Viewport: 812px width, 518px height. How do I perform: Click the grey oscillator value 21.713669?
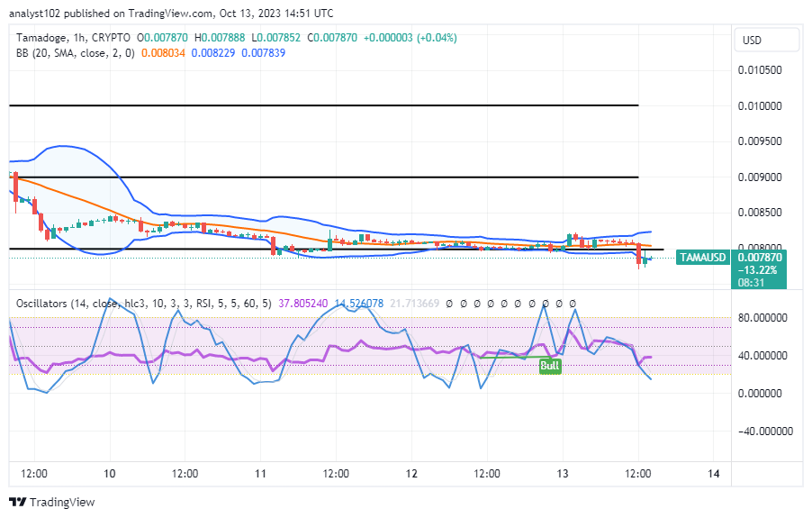pos(414,304)
